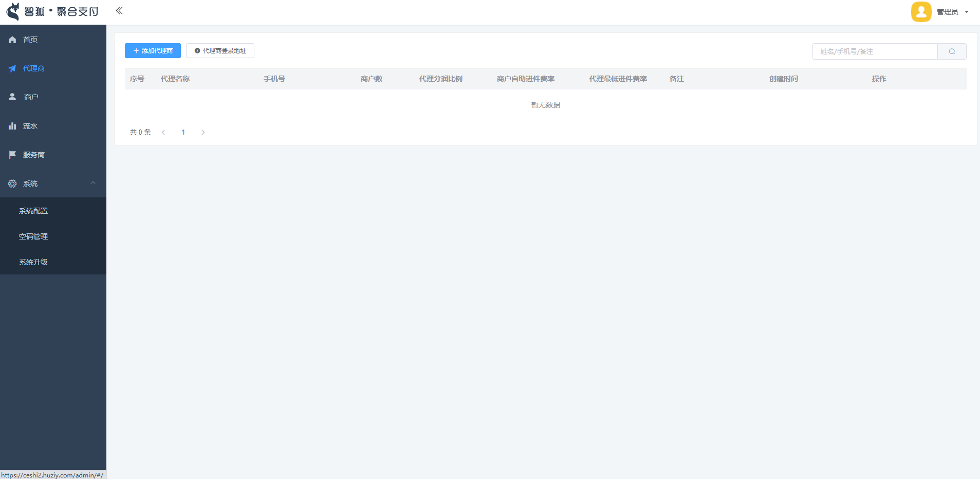Click the 添加代理商 button
Screen dimensions: 980x479
(153, 51)
